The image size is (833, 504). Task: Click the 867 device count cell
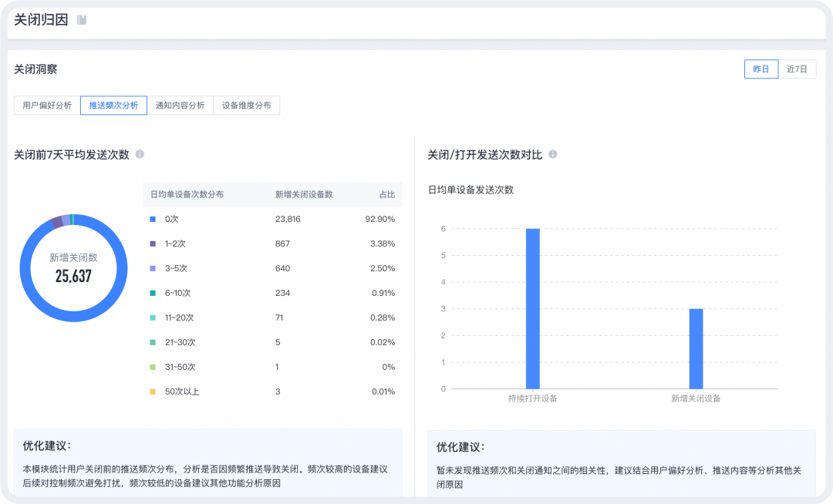point(282,244)
